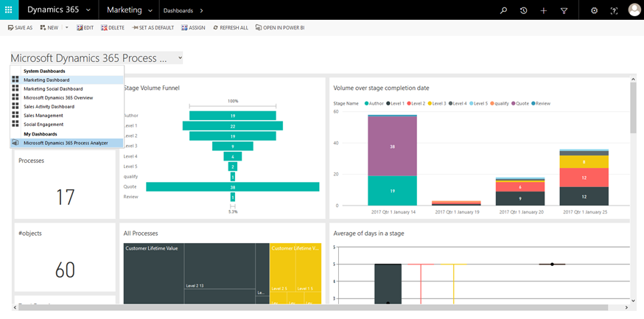Click Open in Power BI
This screenshot has height=319, width=644.
coord(280,27)
